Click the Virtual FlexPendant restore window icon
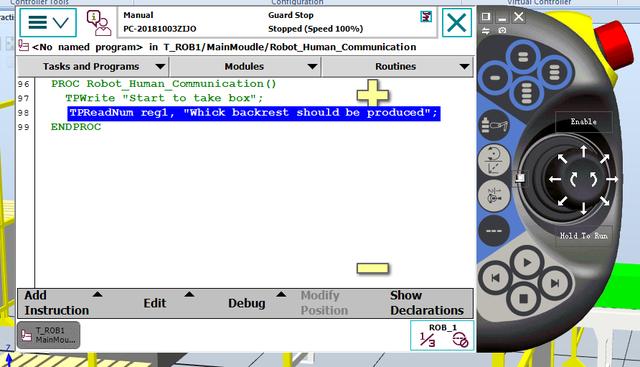The width and height of the screenshot is (640, 367). click(x=486, y=16)
